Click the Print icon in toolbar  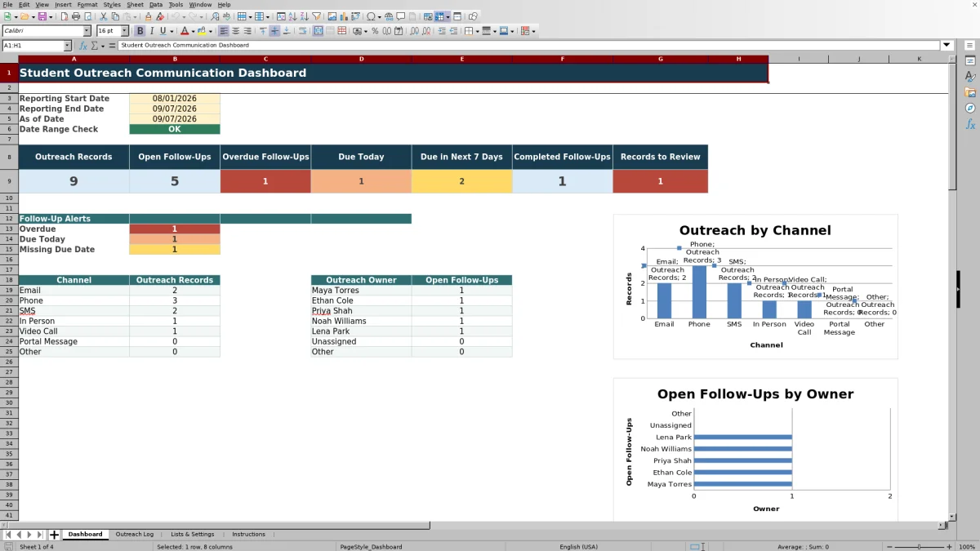point(75,16)
